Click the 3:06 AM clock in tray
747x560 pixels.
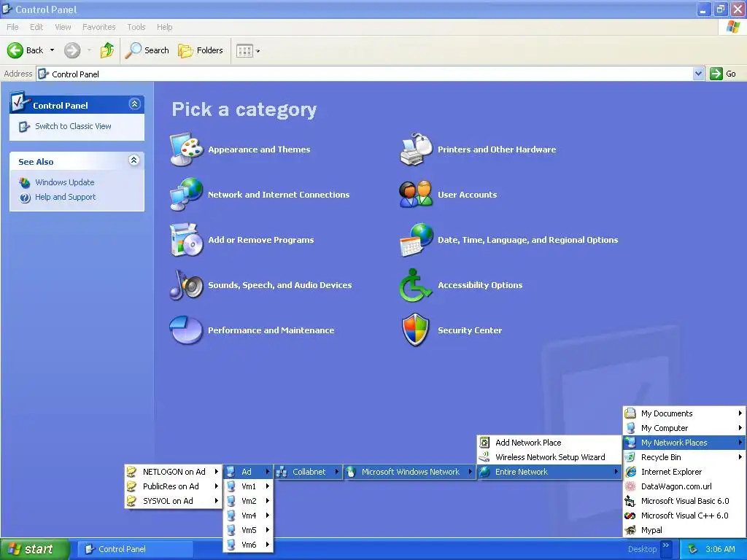tap(720, 549)
